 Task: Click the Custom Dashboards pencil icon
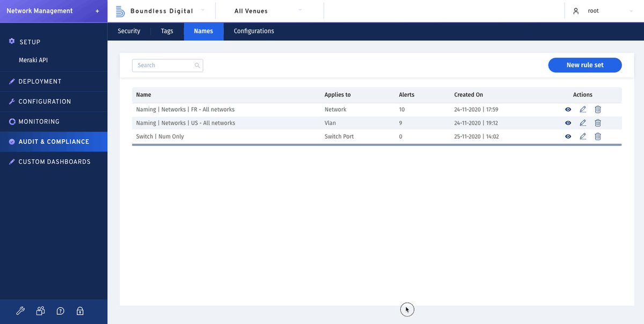tap(12, 161)
